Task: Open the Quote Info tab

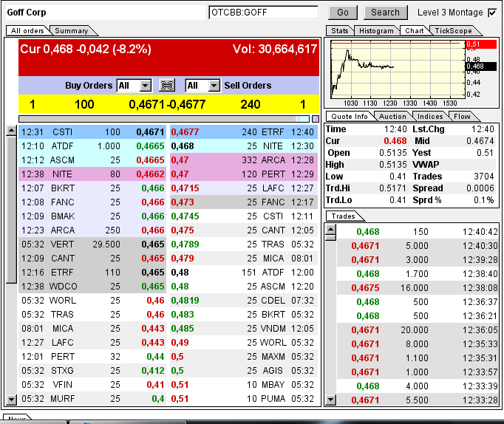Action: click(350, 116)
